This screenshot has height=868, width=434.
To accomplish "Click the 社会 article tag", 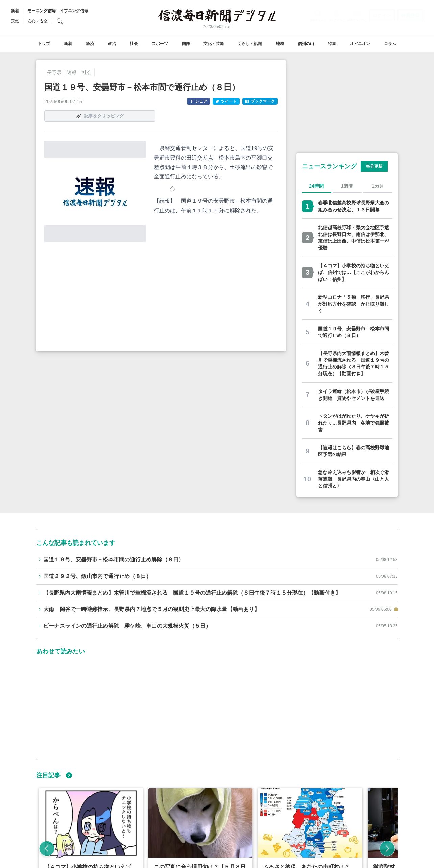I will tap(87, 72).
